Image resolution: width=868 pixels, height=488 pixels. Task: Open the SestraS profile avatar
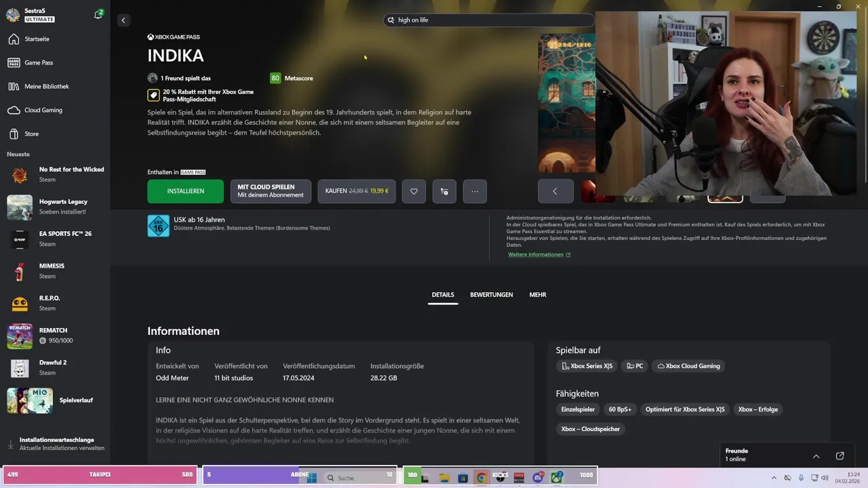click(12, 16)
